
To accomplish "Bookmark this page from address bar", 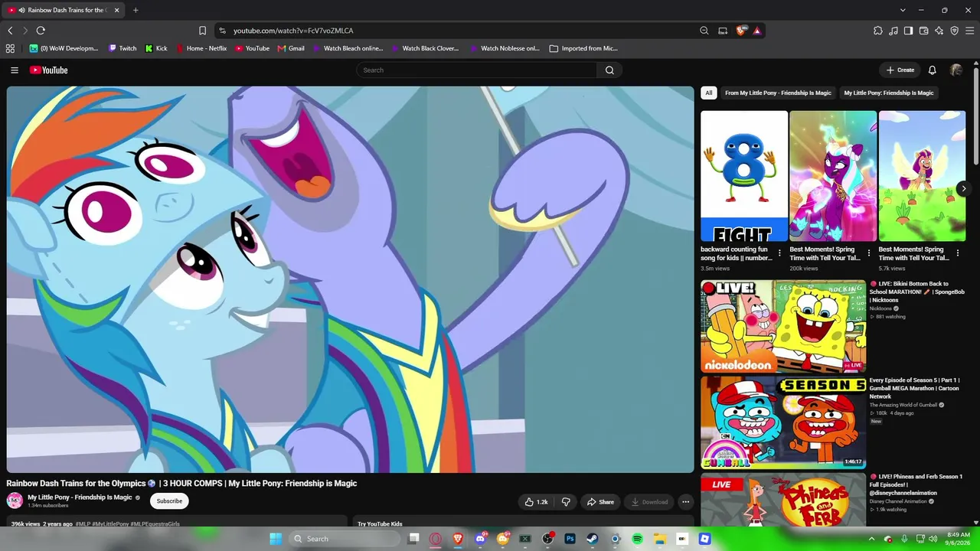I will (202, 31).
